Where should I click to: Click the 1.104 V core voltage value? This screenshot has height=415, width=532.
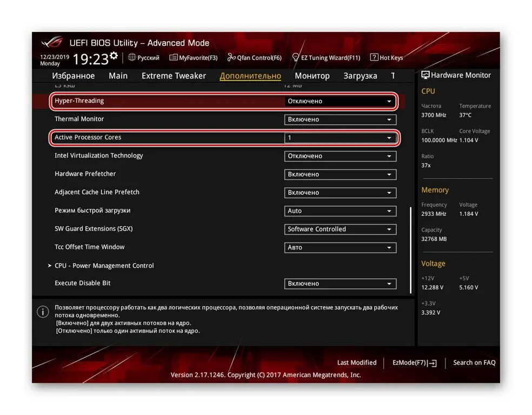point(469,140)
